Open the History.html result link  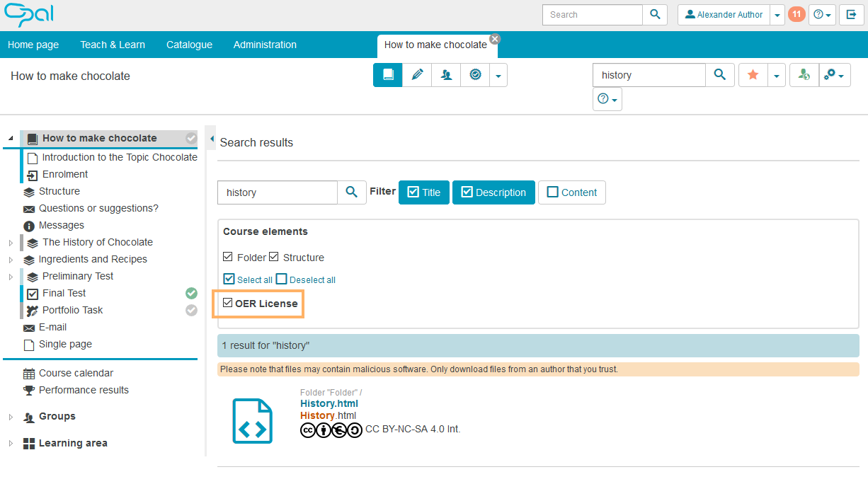point(329,403)
